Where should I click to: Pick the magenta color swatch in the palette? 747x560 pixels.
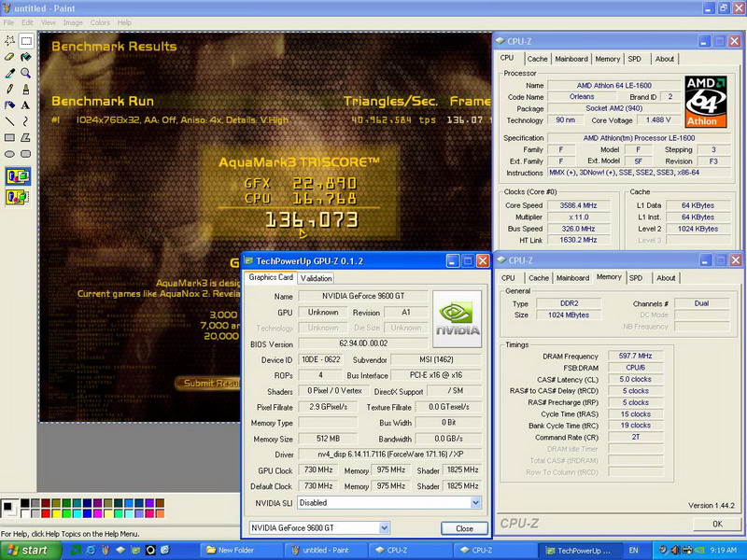click(98, 513)
